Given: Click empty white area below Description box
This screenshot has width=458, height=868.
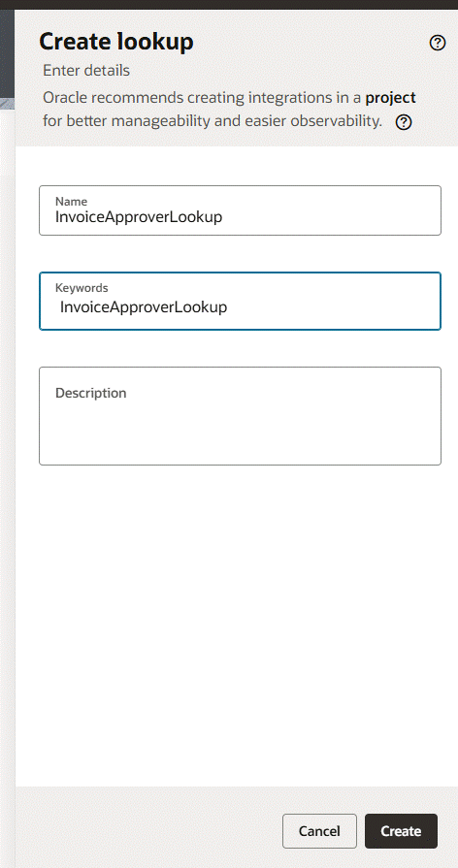Looking at the screenshot, I should click(240, 626).
